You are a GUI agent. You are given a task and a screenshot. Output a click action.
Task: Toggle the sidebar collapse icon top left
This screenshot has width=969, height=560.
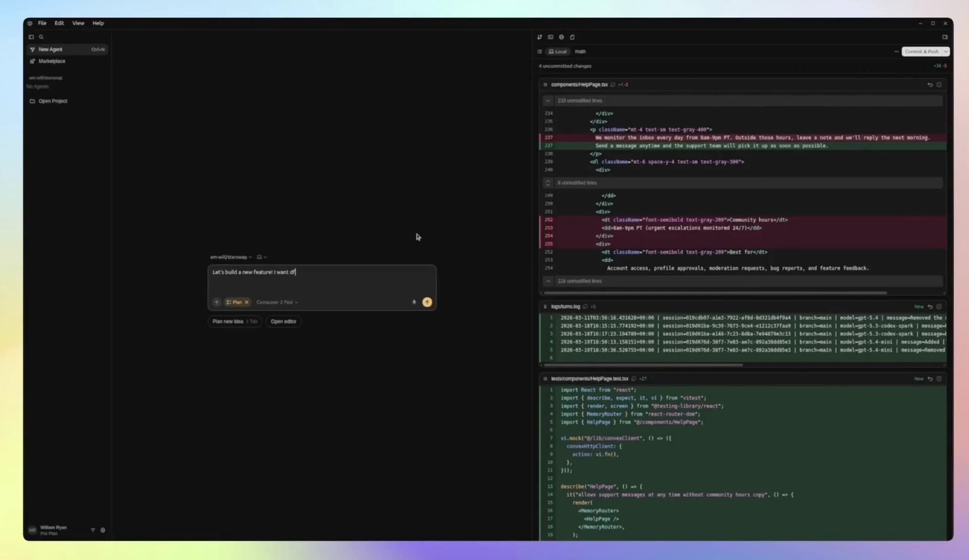coord(31,37)
